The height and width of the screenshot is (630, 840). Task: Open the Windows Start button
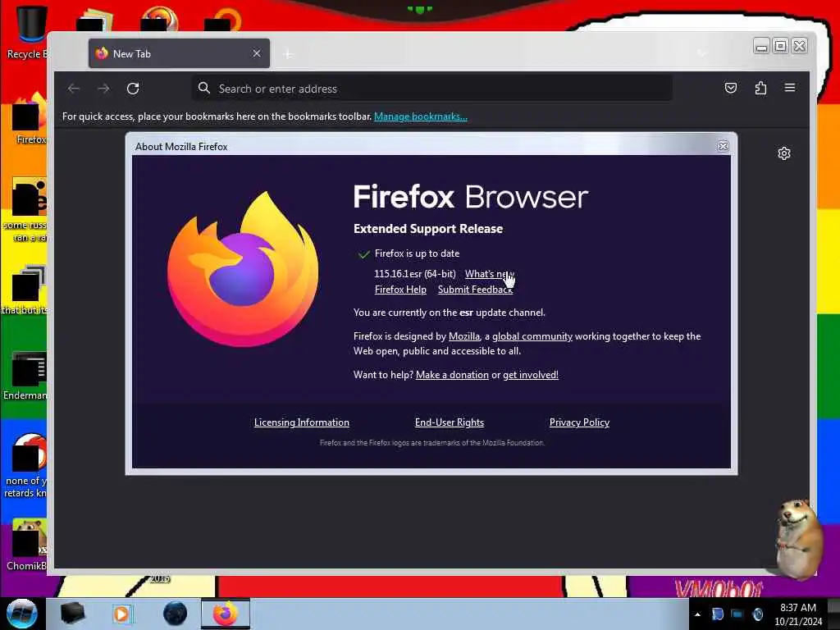coord(21,614)
